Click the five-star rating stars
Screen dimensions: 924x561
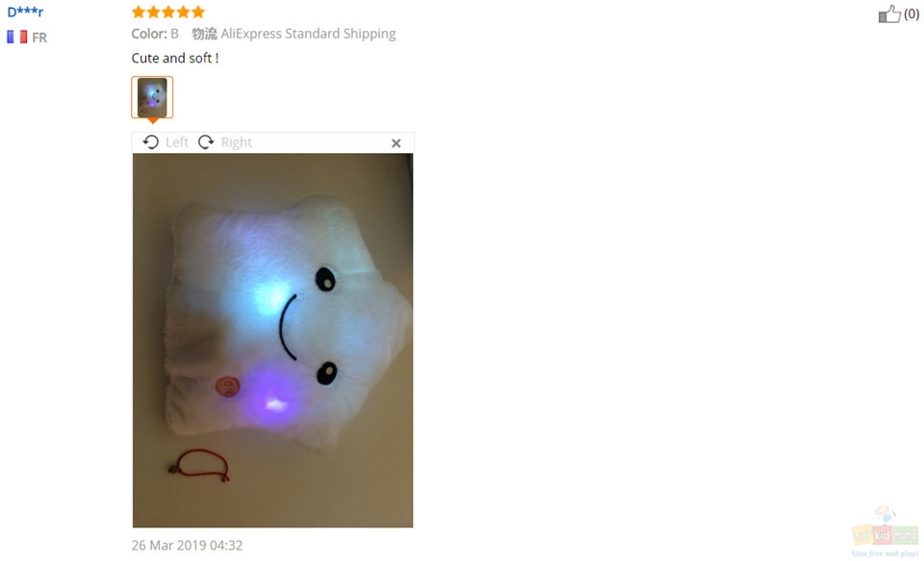coord(167,12)
